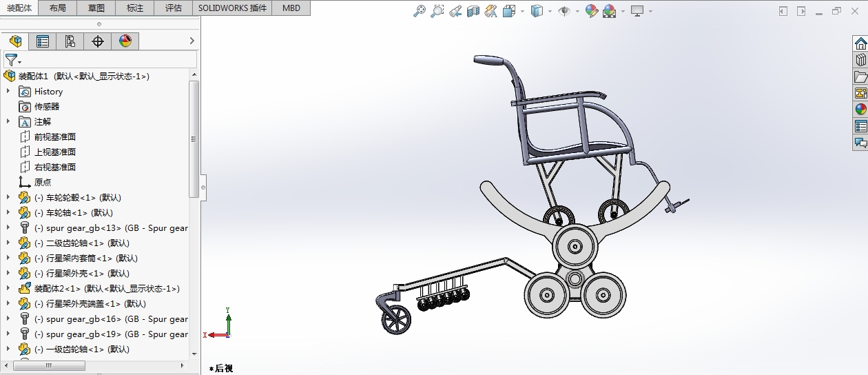This screenshot has height=375, width=868.
Task: Open the Section View tool
Action: click(473, 11)
